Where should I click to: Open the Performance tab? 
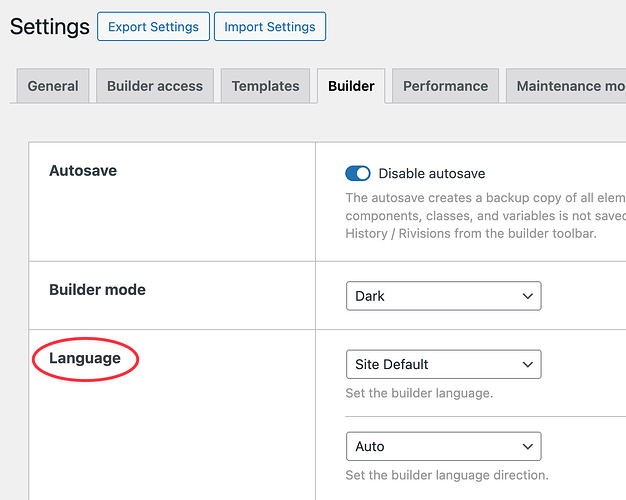point(445,86)
